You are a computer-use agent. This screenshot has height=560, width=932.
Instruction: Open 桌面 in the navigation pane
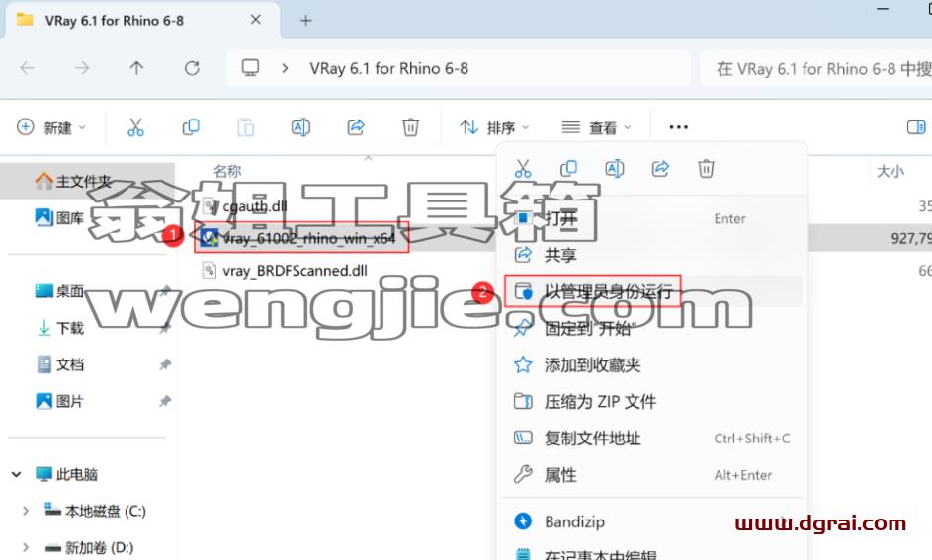coord(59,291)
